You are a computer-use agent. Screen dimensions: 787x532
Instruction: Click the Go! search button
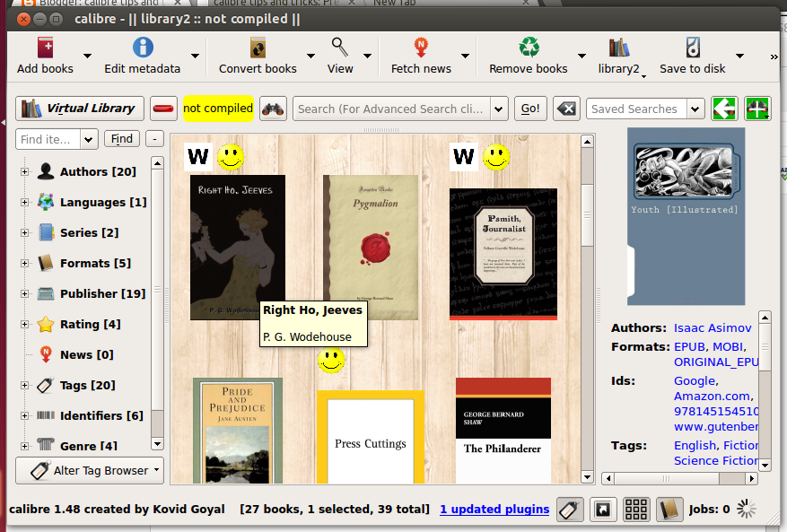pos(530,109)
